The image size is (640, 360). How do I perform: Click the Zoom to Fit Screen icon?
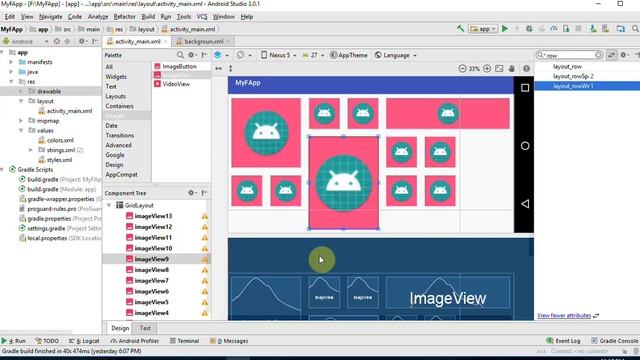coord(499,69)
